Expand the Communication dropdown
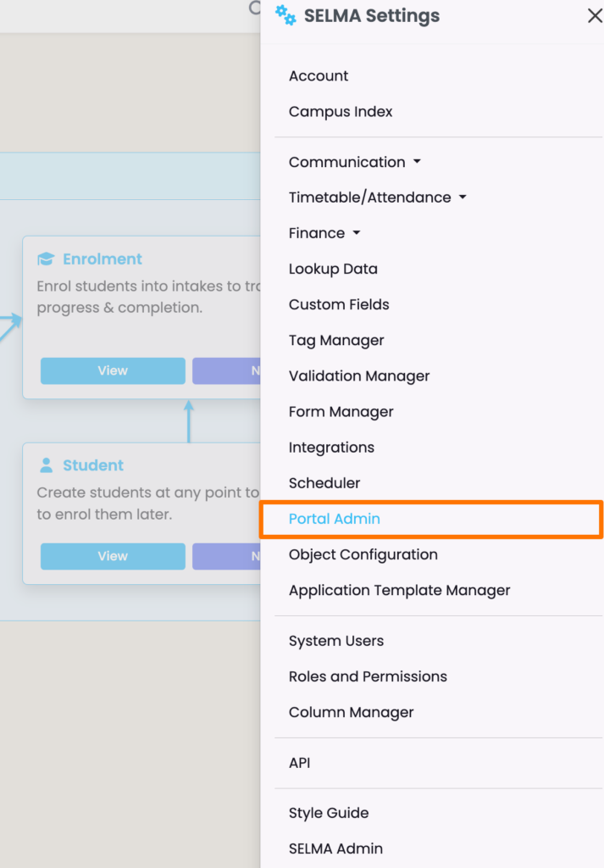This screenshot has width=604, height=868. click(355, 162)
